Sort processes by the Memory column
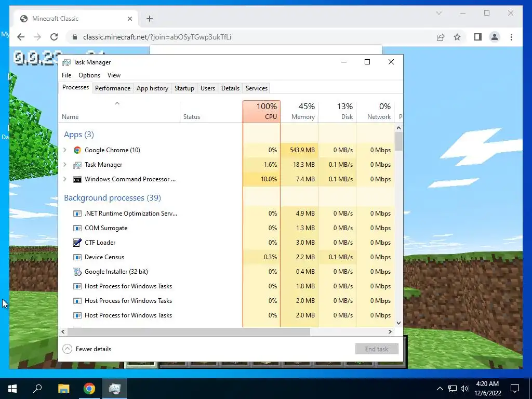The image size is (532, 399). (x=300, y=111)
